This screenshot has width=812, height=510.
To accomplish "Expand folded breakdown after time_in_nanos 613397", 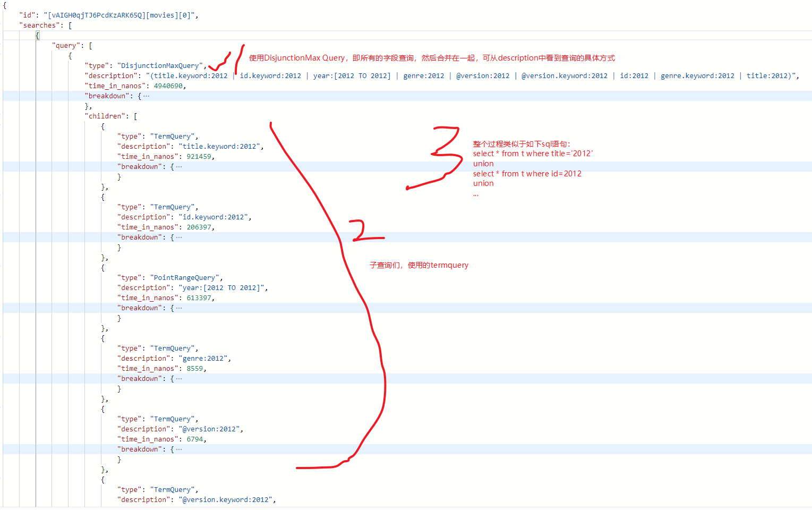I will coord(179,308).
